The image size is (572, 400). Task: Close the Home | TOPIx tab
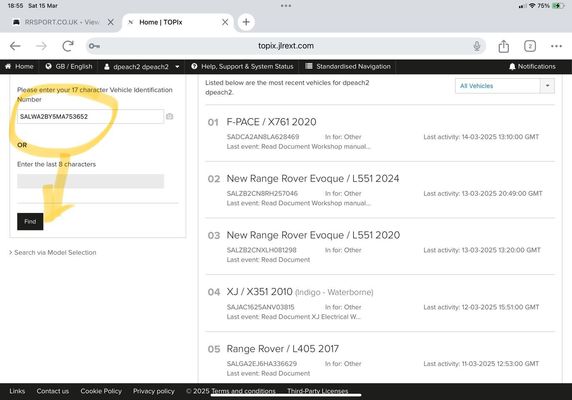pyautogui.click(x=225, y=22)
